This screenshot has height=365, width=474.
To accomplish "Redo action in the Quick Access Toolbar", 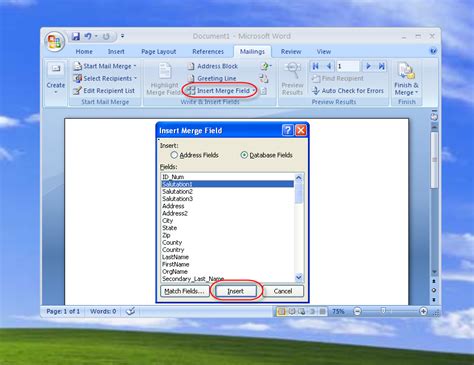I will (x=106, y=36).
